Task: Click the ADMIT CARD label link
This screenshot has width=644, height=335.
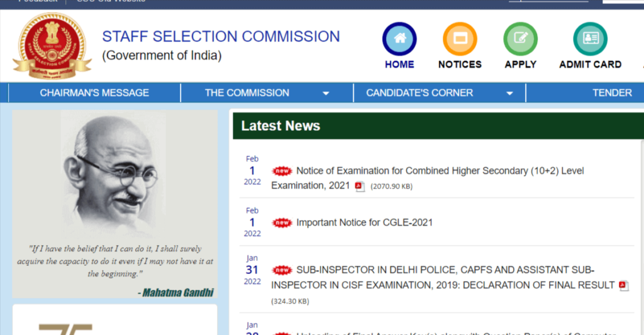Action: (x=590, y=65)
